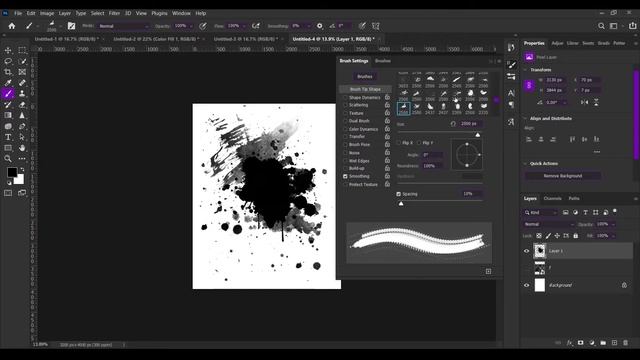Enable Color Dynamics checkbox
Screen dimensions: 640x360
click(x=345, y=129)
